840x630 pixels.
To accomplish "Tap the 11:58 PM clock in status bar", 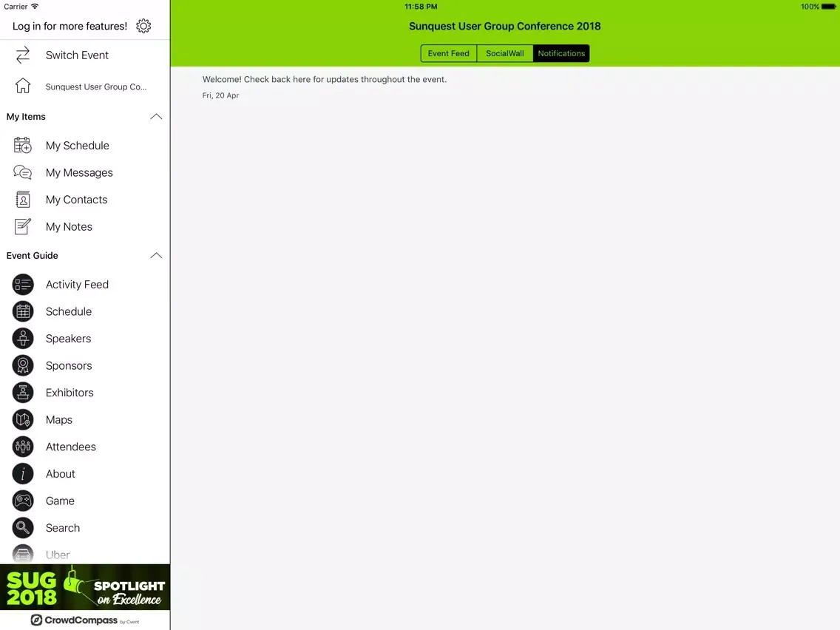I will pyautogui.click(x=421, y=7).
